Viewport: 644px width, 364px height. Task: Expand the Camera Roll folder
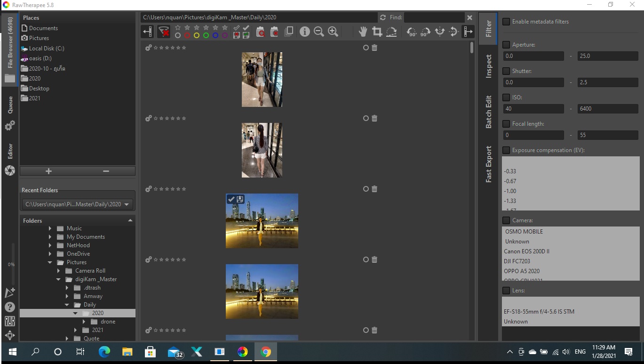coord(59,271)
